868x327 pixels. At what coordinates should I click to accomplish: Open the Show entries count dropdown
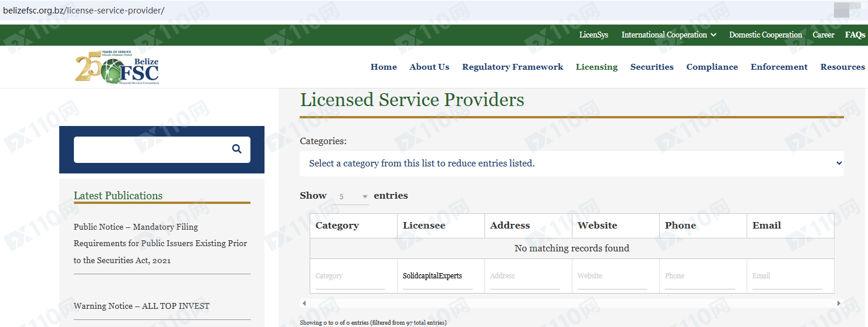pyautogui.click(x=353, y=196)
